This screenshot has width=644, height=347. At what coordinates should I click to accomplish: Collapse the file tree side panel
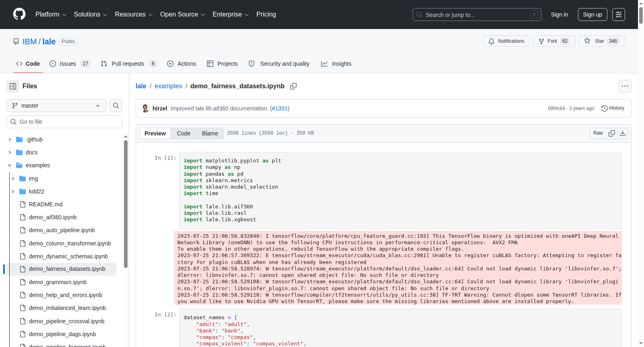pyautogui.click(x=13, y=86)
